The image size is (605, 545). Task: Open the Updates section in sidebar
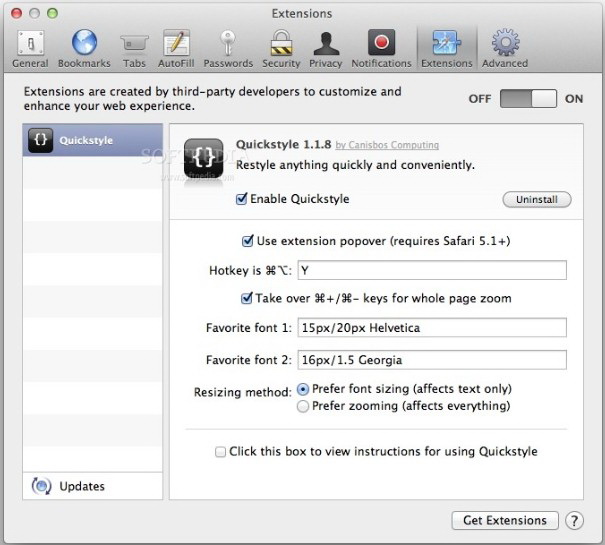[93, 486]
